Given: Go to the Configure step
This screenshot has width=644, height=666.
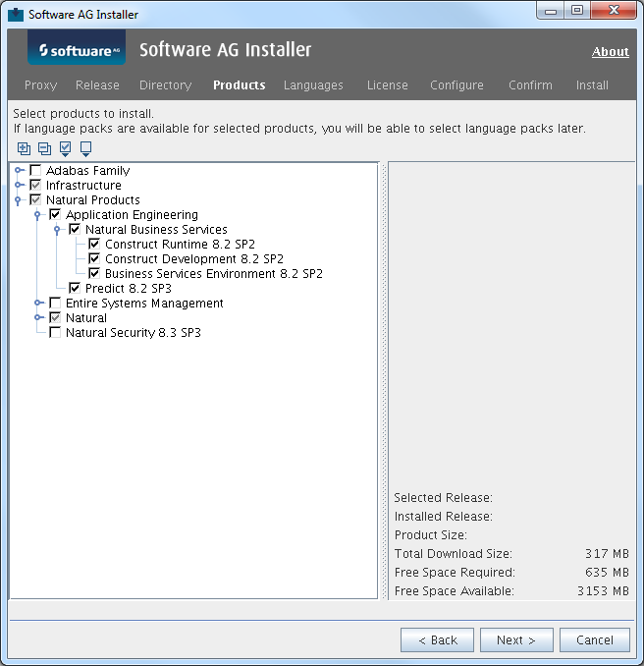Looking at the screenshot, I should click(x=456, y=85).
